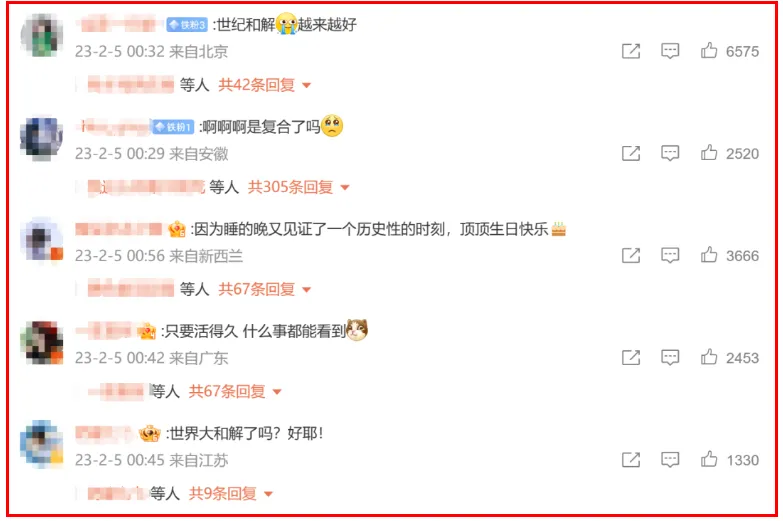783x521 pixels.
Task: Click avatar of the 江苏 commenter
Action: 42,444
